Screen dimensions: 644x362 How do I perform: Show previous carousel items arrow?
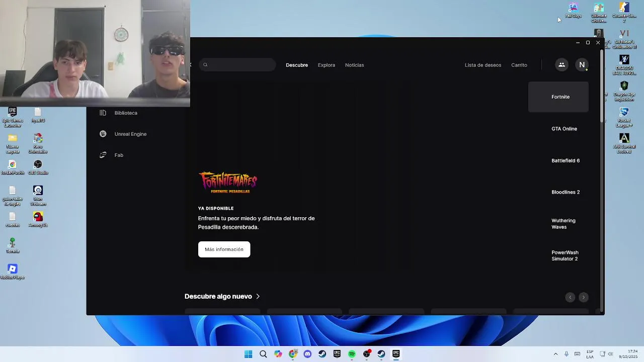click(x=570, y=297)
